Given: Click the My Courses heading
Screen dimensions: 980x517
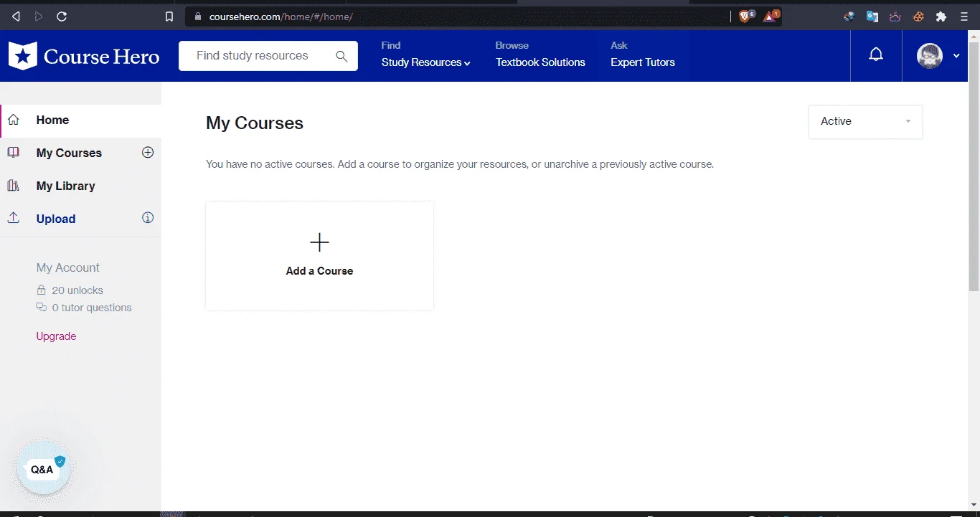Looking at the screenshot, I should [255, 123].
